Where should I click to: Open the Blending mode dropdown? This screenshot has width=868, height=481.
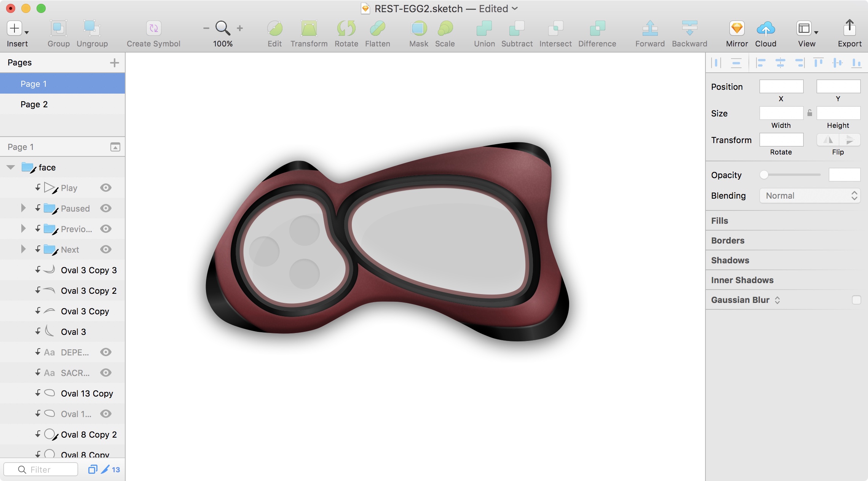[810, 196]
